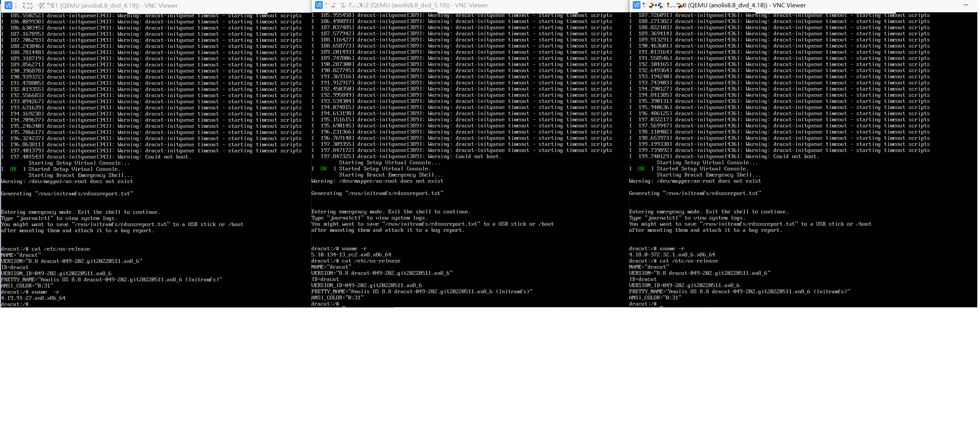Click kernel version 4.18.0-372.32.1.an8_6.x86_64 text
This screenshot has height=423, width=980.
pyautogui.click(x=671, y=255)
